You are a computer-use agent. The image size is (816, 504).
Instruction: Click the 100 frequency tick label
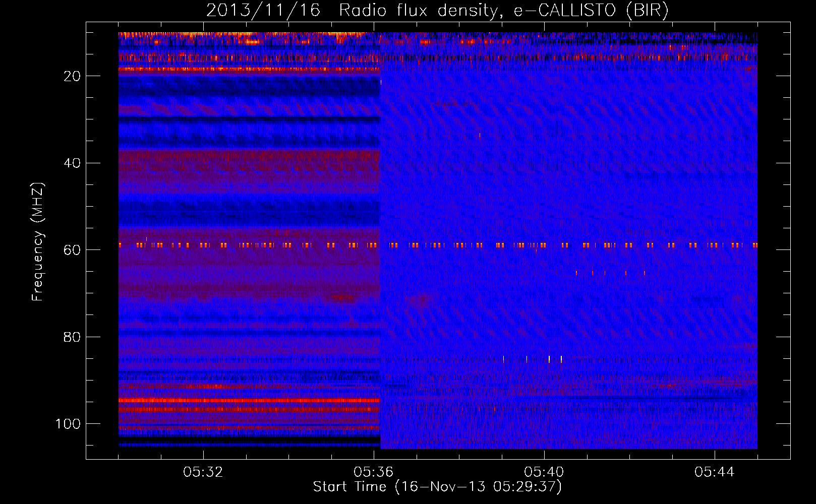(x=68, y=424)
